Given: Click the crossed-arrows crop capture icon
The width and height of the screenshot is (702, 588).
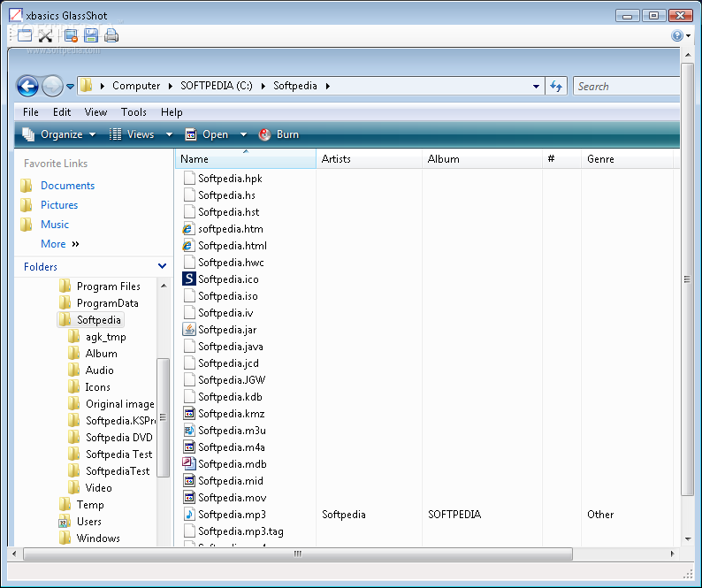Looking at the screenshot, I should click(x=46, y=35).
